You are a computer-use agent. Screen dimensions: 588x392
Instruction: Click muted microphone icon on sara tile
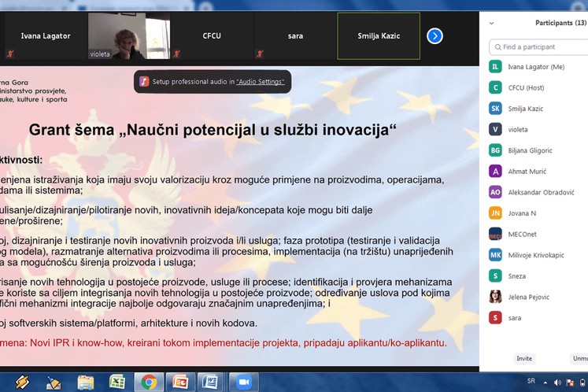tap(260, 54)
